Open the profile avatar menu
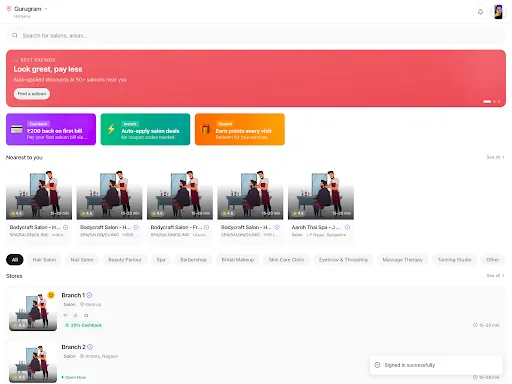The height and width of the screenshot is (384, 512). pos(498,12)
